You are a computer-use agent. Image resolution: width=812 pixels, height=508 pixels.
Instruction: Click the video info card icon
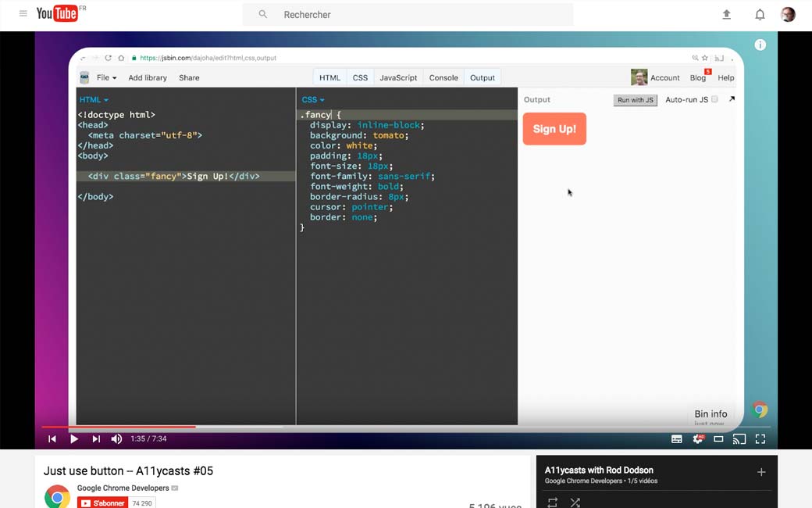(x=760, y=45)
